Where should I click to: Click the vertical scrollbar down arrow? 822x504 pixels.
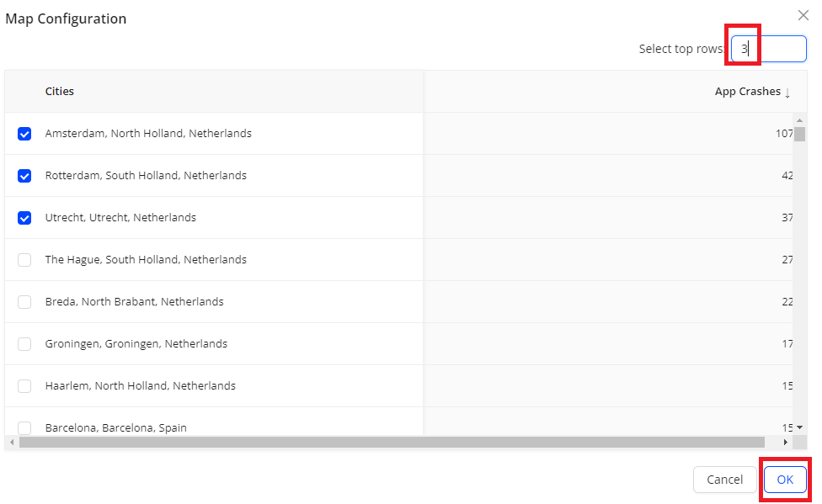(x=799, y=427)
